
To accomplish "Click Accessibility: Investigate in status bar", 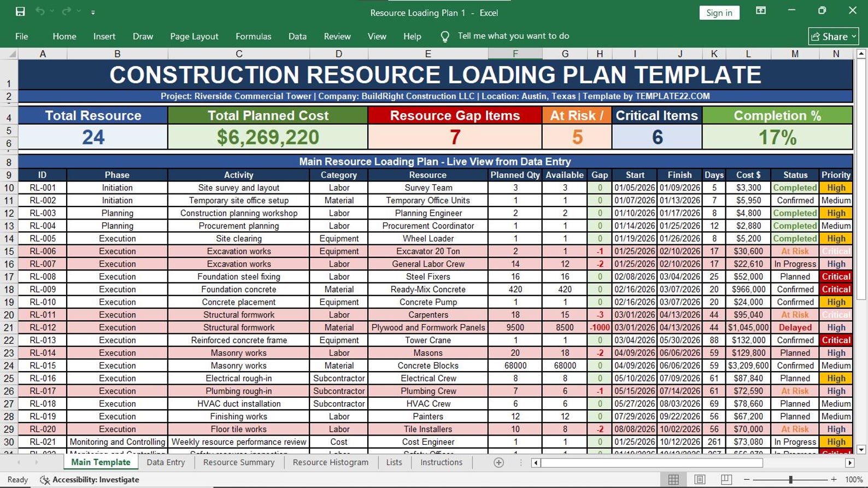I will coord(90,480).
